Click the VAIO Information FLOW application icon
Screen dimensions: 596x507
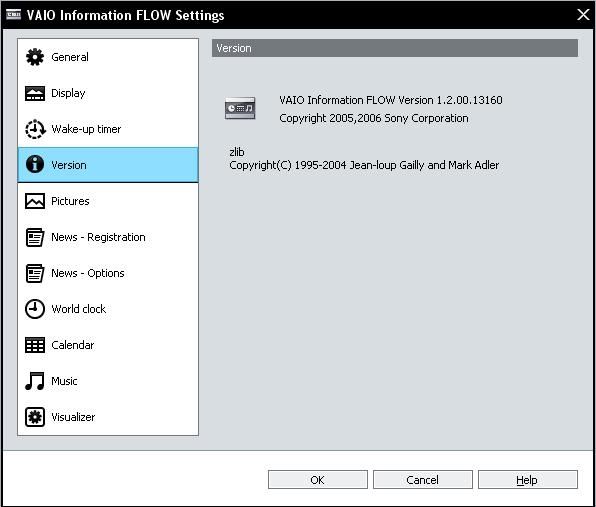coord(240,108)
